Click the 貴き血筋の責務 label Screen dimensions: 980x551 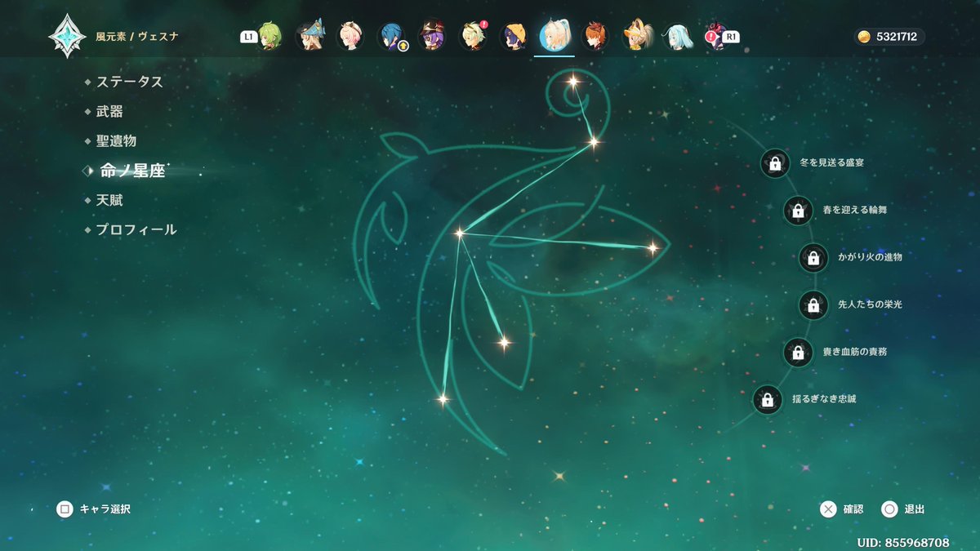point(855,353)
